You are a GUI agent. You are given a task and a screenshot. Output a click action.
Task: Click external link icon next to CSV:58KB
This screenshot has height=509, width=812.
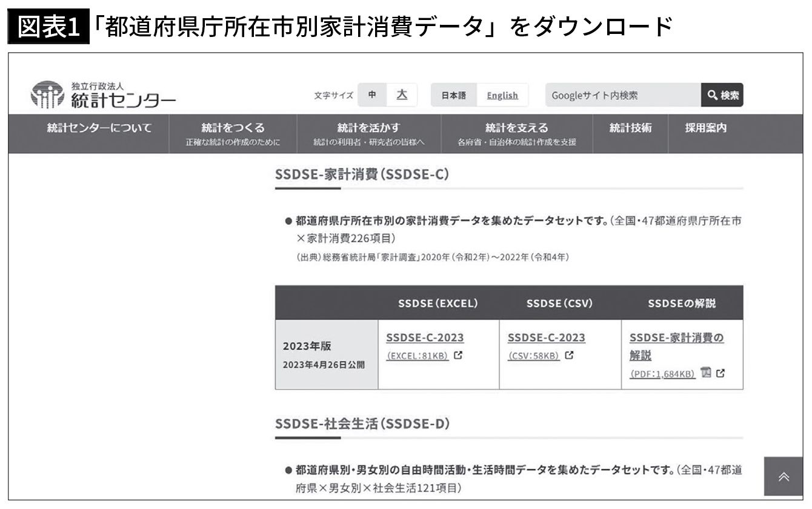click(569, 356)
